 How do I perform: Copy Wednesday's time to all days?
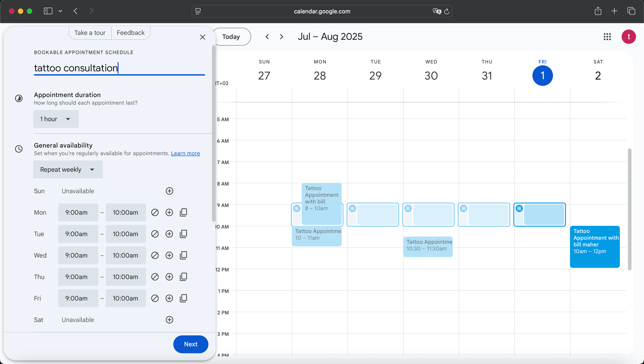point(184,255)
